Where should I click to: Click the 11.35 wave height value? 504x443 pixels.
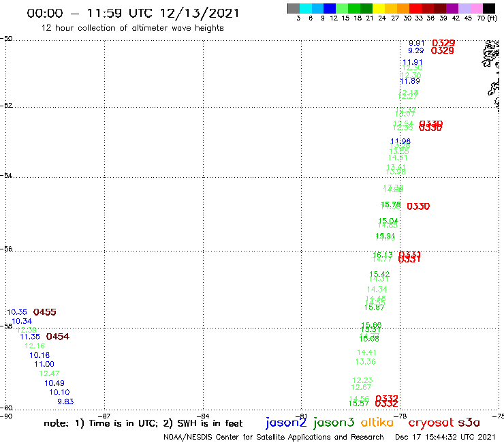coord(30,337)
